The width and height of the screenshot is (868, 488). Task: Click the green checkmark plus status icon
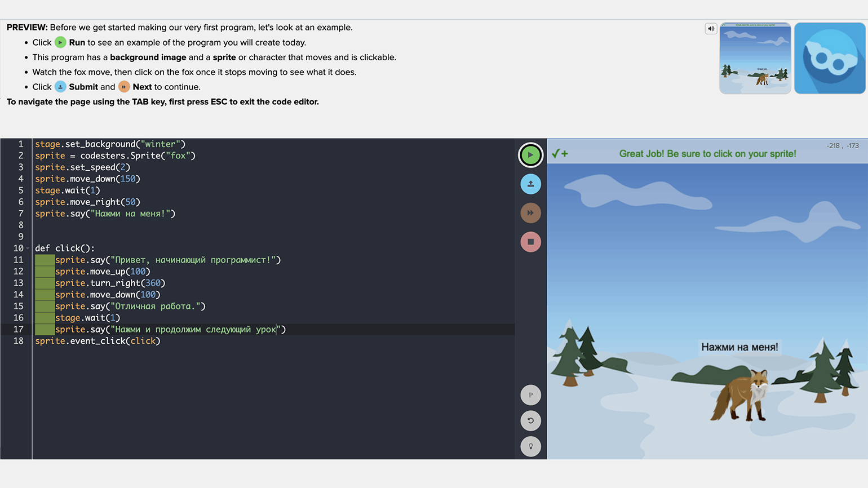point(560,154)
